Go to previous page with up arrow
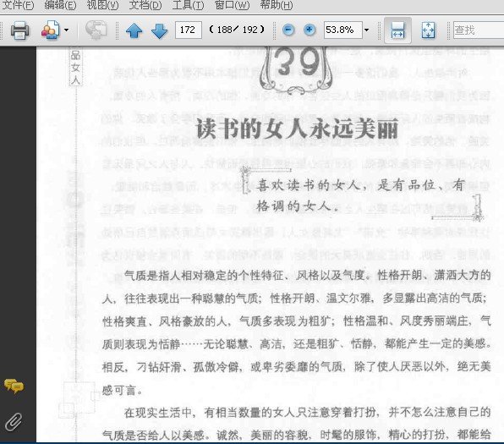The height and width of the screenshot is (444, 504). (x=134, y=30)
